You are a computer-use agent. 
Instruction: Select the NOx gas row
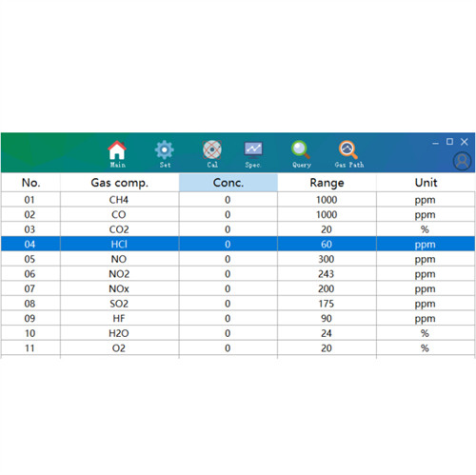click(238, 288)
